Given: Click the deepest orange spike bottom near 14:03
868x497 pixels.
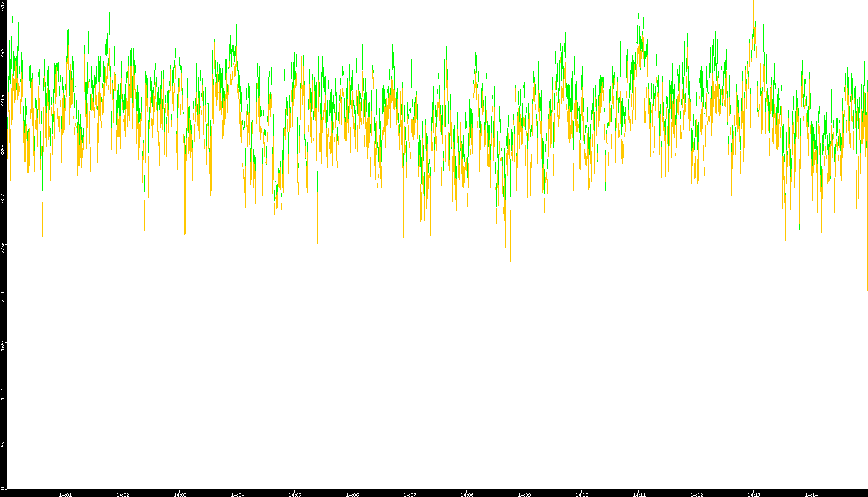Looking at the screenshot, I should 185,310.
